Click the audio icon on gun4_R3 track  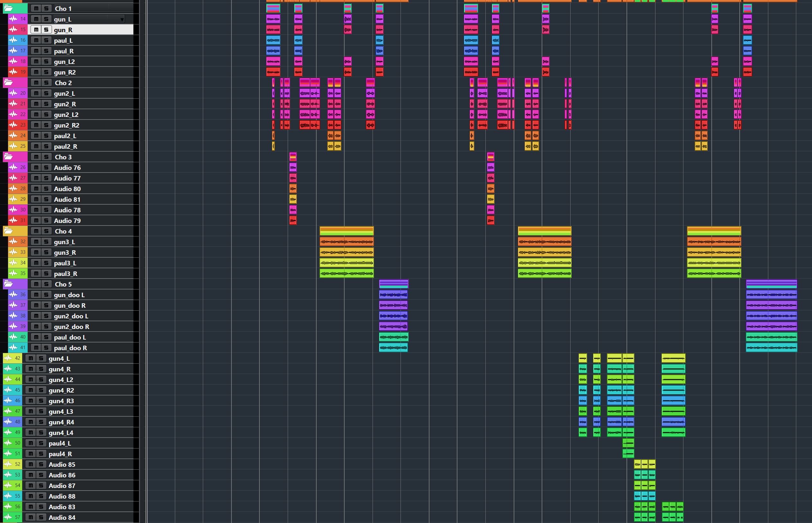tap(8, 400)
